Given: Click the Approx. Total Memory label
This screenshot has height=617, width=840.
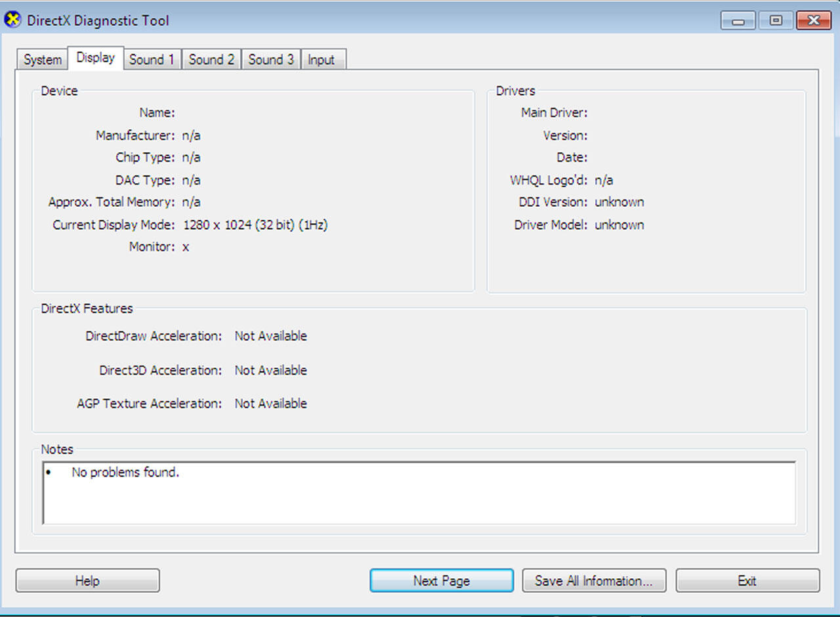Looking at the screenshot, I should 112,202.
